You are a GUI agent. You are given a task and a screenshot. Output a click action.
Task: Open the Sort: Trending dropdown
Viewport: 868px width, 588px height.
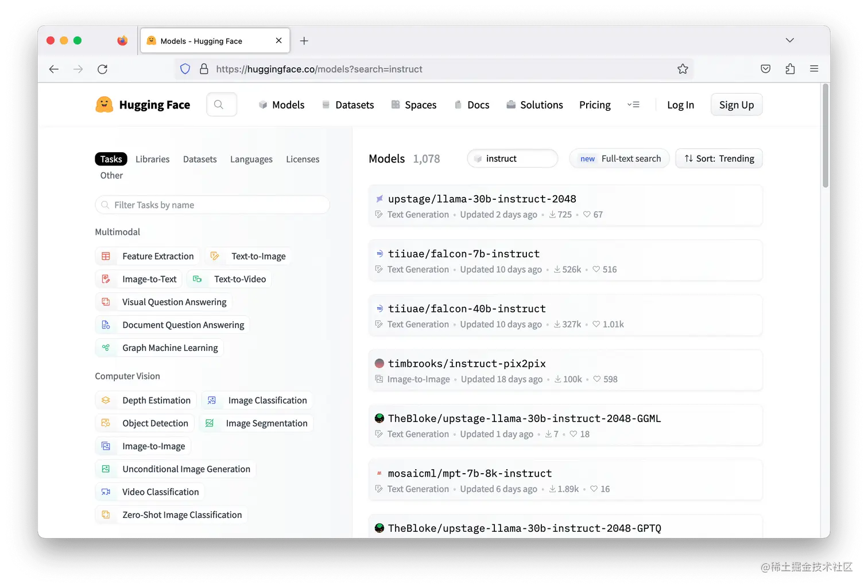[x=719, y=158]
